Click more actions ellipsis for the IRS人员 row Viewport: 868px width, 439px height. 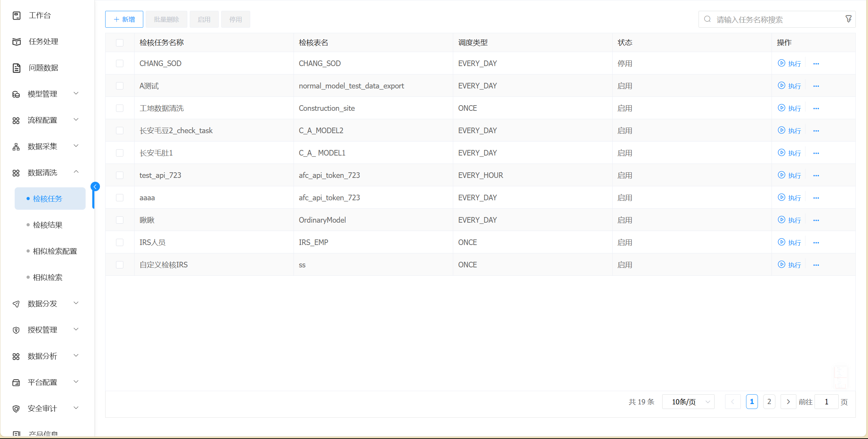click(x=816, y=243)
